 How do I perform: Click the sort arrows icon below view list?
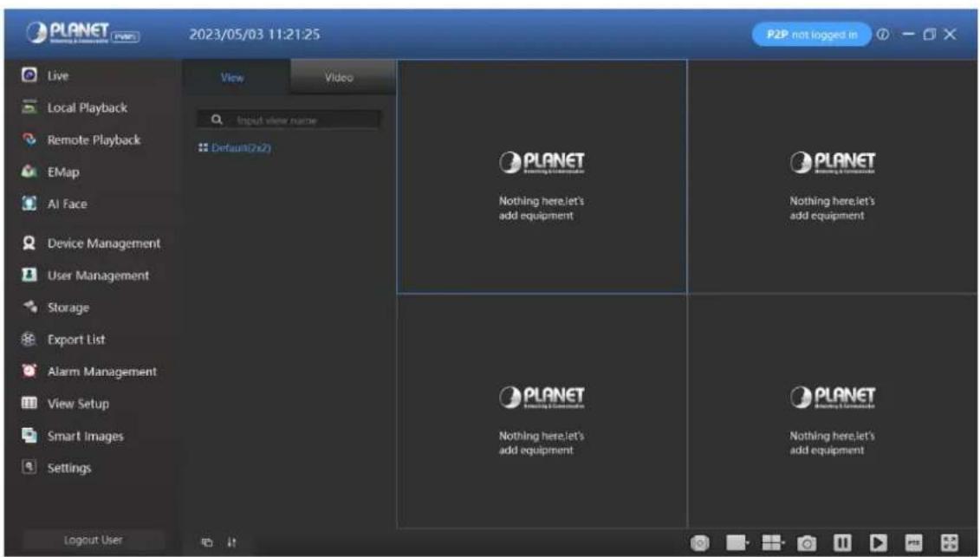(x=231, y=542)
